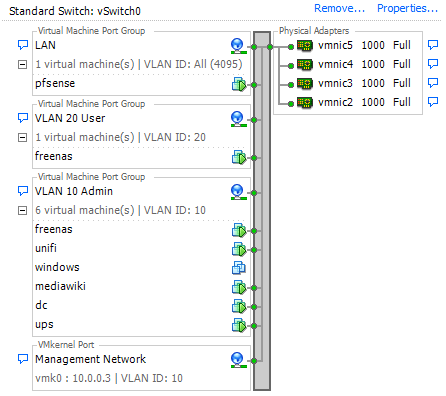The image size is (446, 396).
Task: Open Properties... for vSwitch0
Action: pyautogui.click(x=407, y=8)
